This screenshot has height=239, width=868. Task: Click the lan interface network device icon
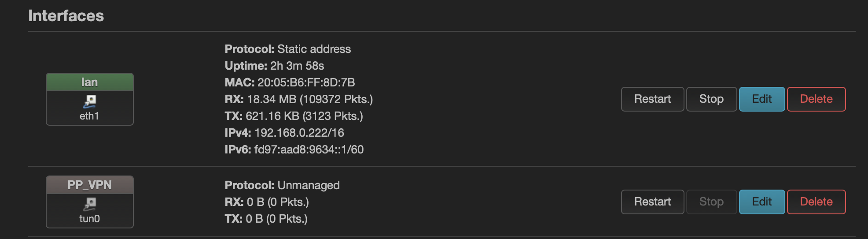(90, 101)
